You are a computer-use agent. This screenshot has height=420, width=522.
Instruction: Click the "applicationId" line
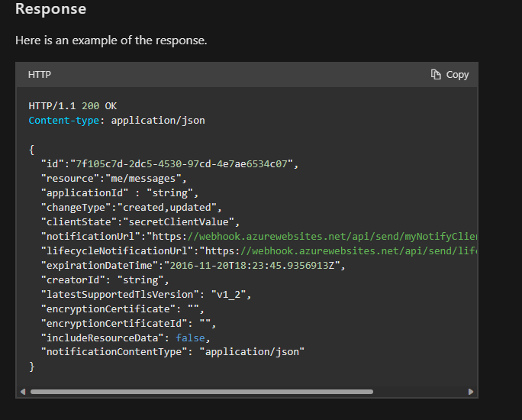[120, 193]
